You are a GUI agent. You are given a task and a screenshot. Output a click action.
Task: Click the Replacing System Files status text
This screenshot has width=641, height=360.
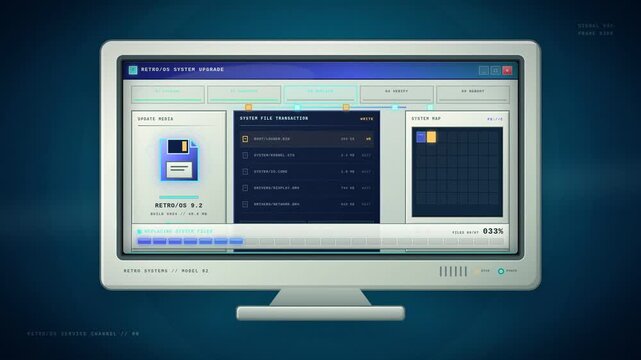tap(178, 232)
